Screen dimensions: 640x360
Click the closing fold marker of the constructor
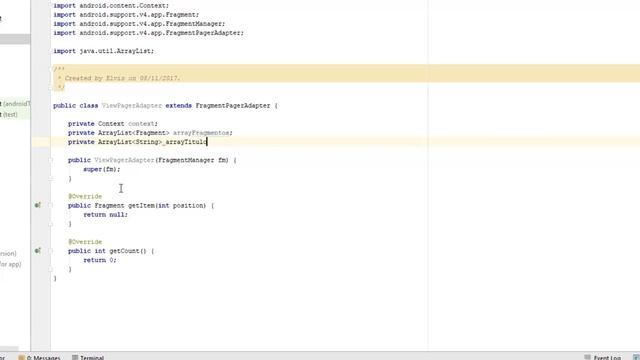51,178
